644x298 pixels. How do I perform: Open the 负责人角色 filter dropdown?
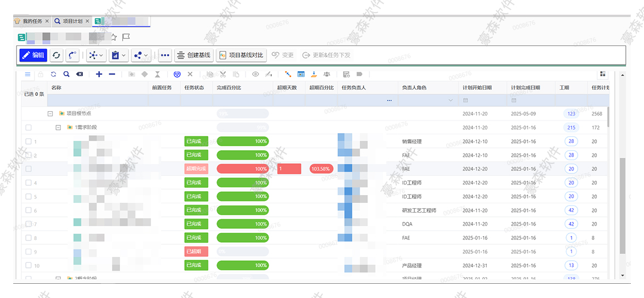pos(451,101)
